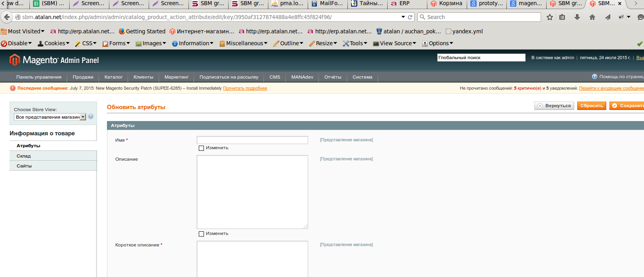Click the browser URL address bar
The height and width of the screenshot is (277, 644).
coord(207,17)
